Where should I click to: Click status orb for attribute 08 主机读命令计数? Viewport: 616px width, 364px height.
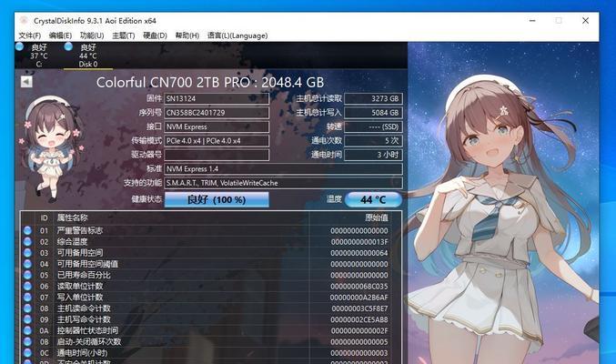tap(27, 308)
